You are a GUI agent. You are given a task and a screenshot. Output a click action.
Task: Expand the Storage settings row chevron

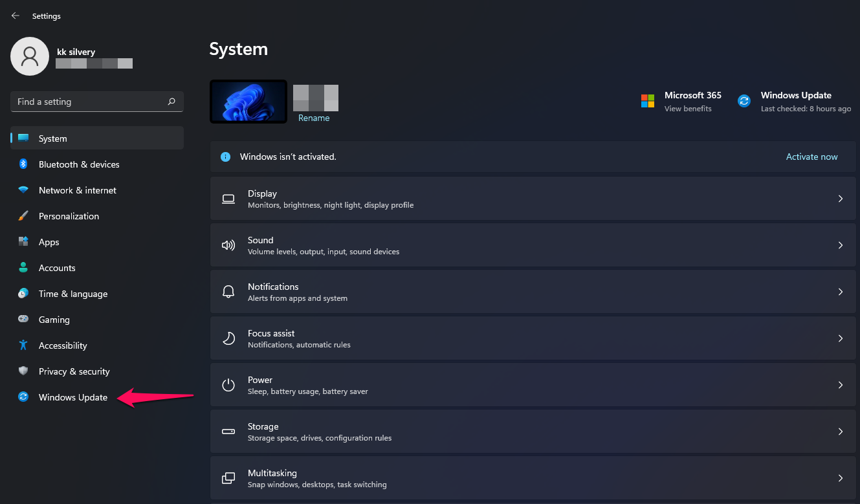(841, 432)
